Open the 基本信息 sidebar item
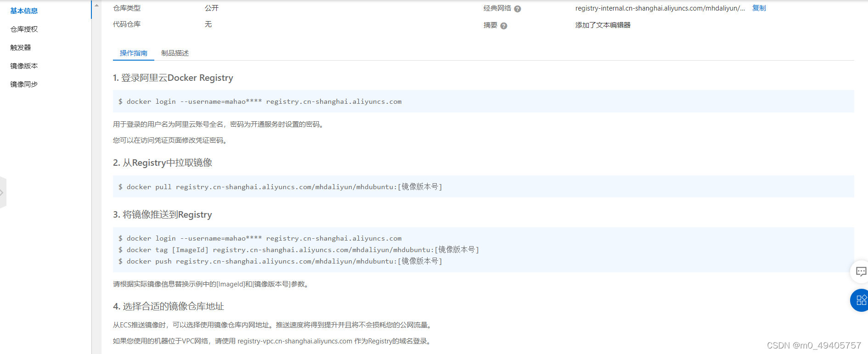The width and height of the screenshot is (868, 354). point(24,11)
